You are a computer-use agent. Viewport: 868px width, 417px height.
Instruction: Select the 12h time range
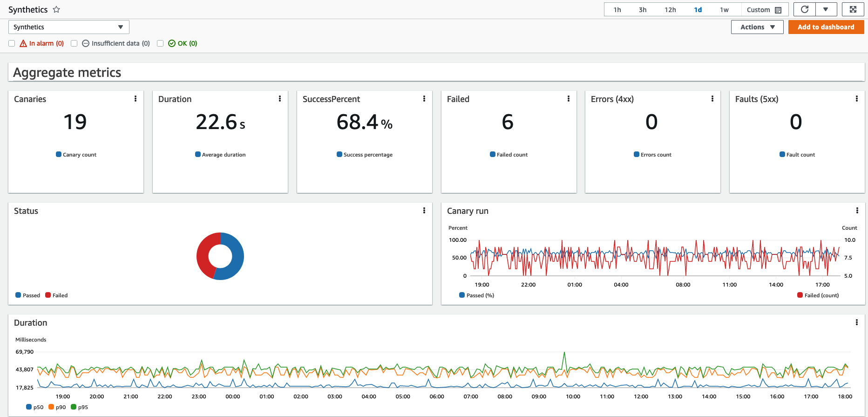[670, 10]
